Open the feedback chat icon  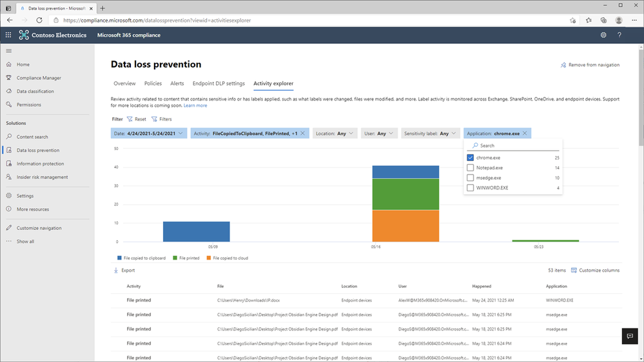coord(630,336)
